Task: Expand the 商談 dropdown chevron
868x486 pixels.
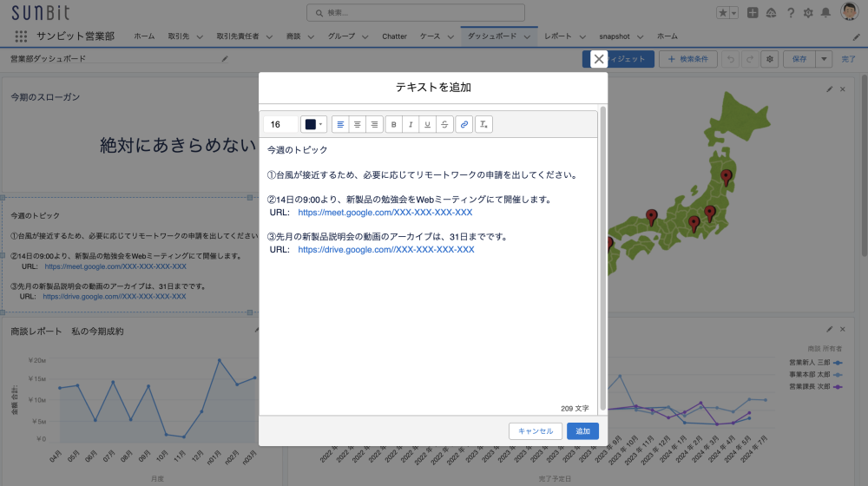Action: [311, 37]
